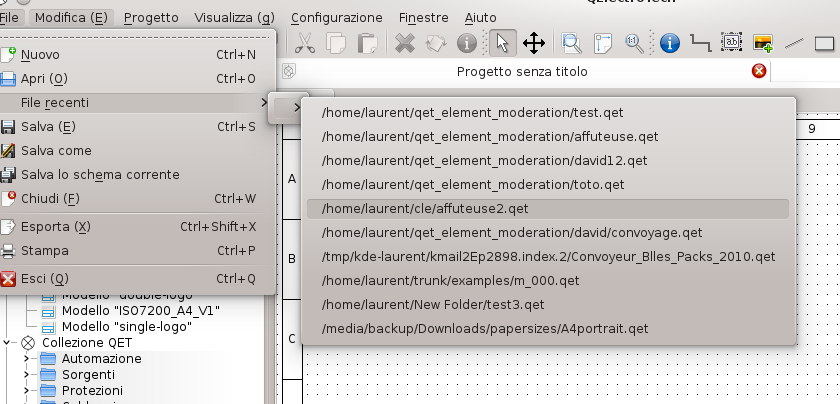Click the Rotate selection toolbar icon

point(436,43)
